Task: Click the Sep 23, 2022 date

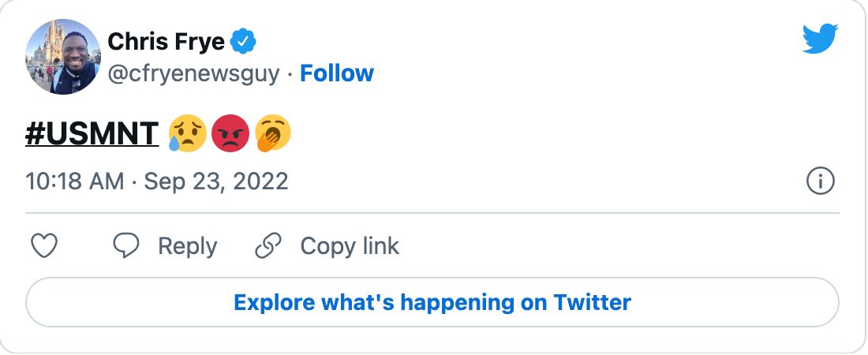Action: point(215,182)
